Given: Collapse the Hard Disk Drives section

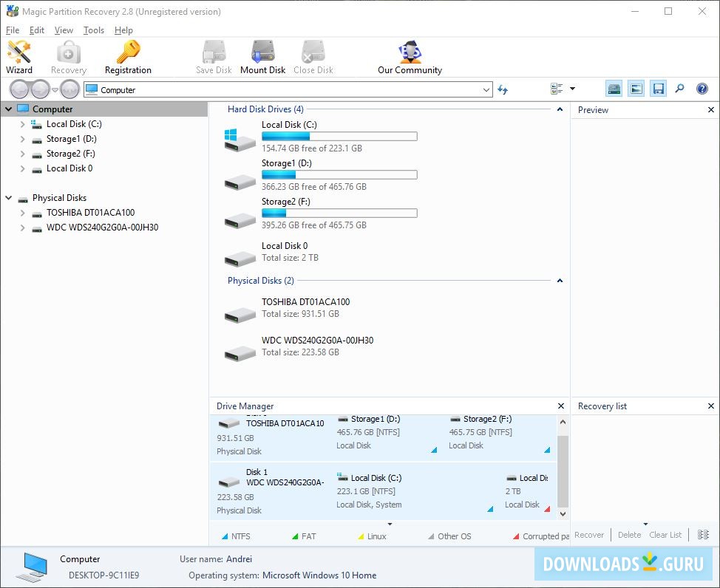Looking at the screenshot, I should coord(560,108).
